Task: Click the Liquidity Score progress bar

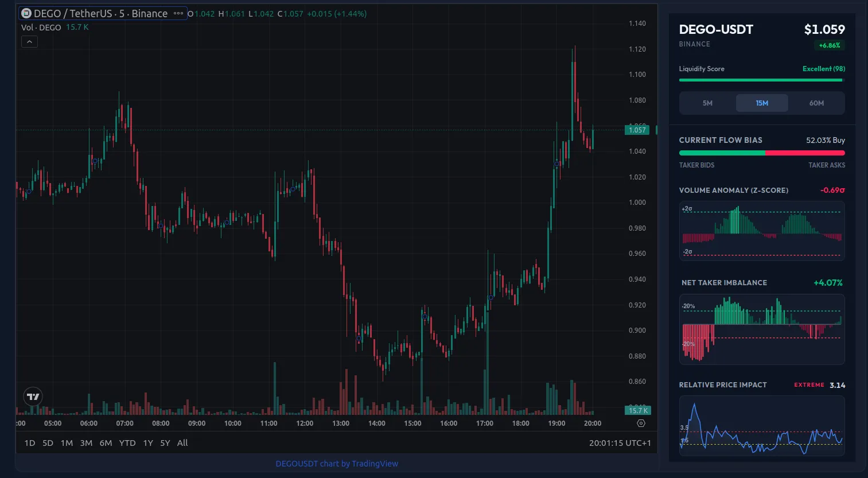Action: (761, 80)
